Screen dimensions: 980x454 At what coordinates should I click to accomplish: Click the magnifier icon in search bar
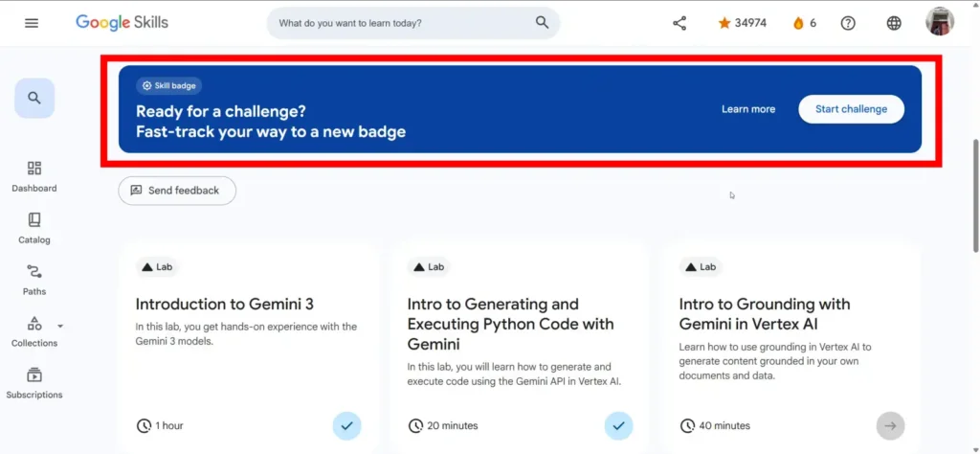point(543,23)
